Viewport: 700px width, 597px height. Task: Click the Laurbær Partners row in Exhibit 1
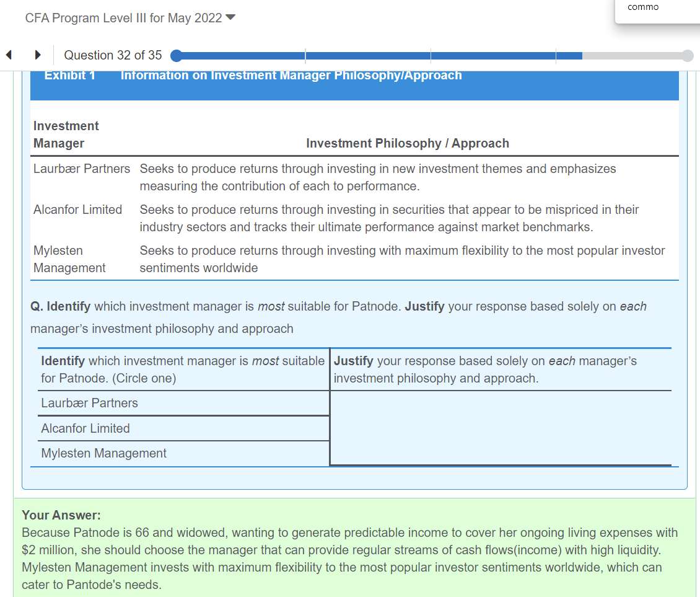(354, 177)
